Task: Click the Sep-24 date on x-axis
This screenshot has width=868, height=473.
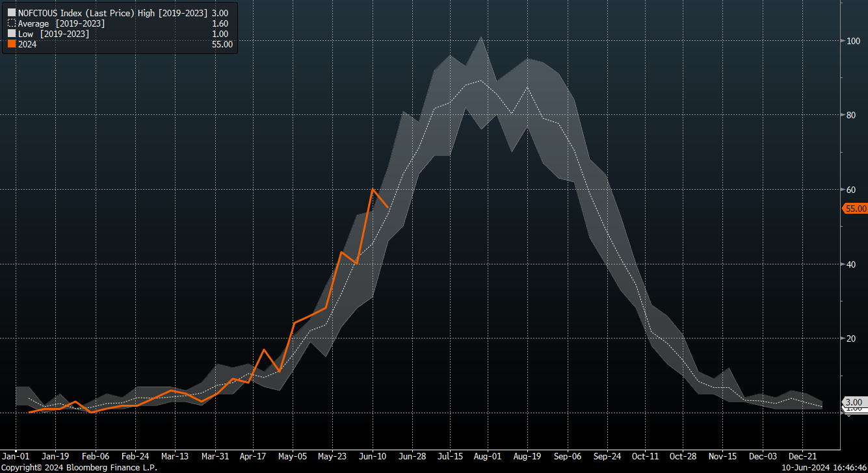Action: coord(606,456)
